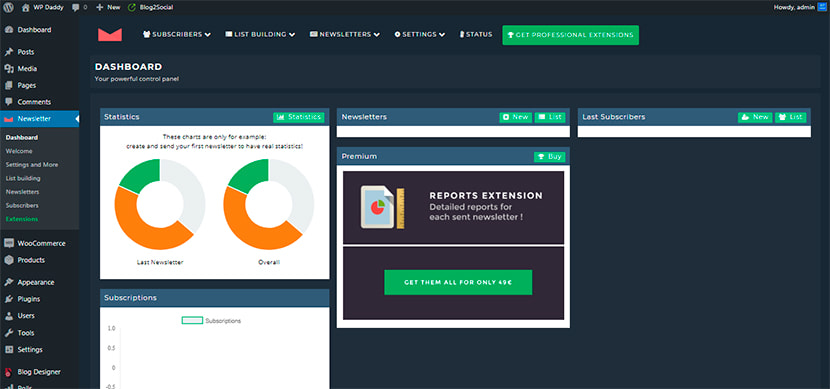830x389 pixels.
Task: Click the Posts pin icon in sidebar
Action: click(8, 52)
